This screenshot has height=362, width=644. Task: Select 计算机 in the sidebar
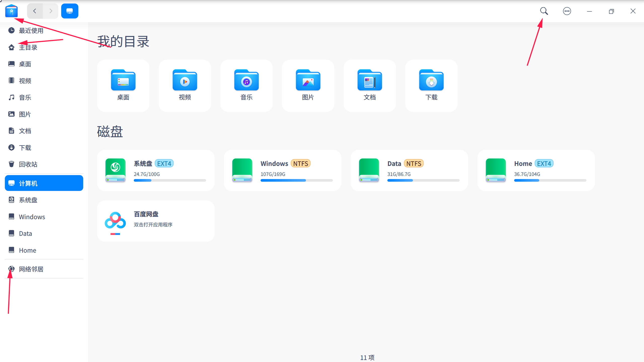pos(30,183)
